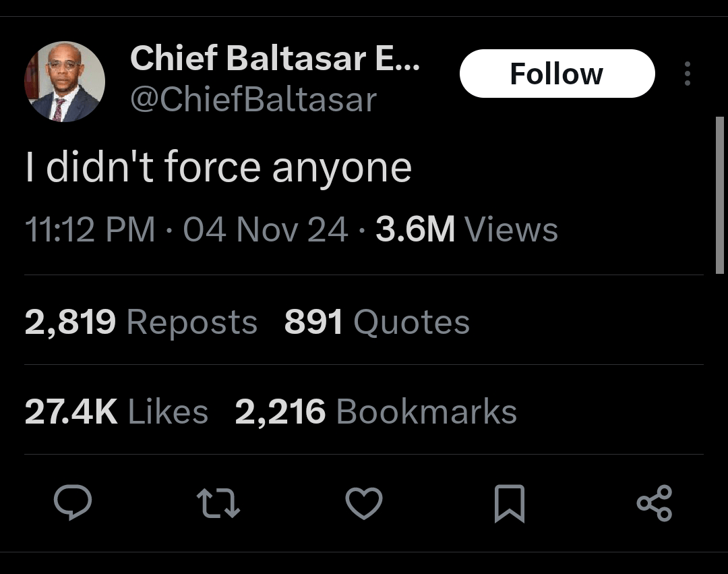Repost the tweet using the arrows icon

click(218, 503)
